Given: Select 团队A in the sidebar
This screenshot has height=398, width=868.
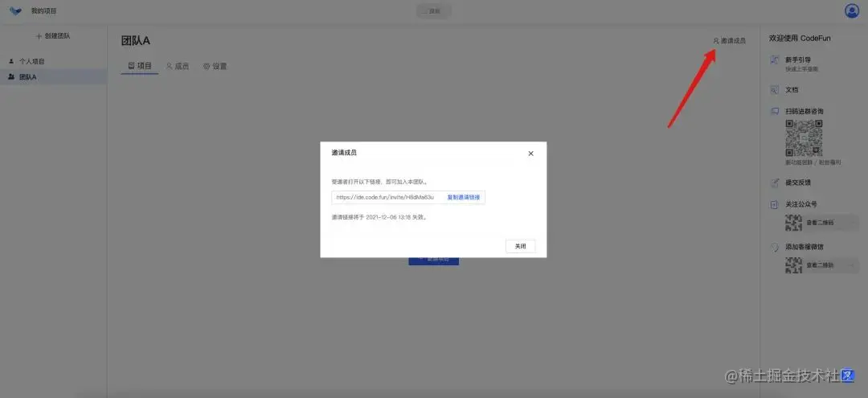Looking at the screenshot, I should (x=53, y=77).
